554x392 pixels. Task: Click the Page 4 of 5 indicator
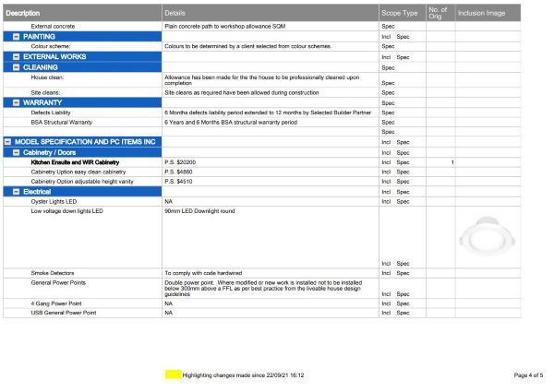(528, 375)
